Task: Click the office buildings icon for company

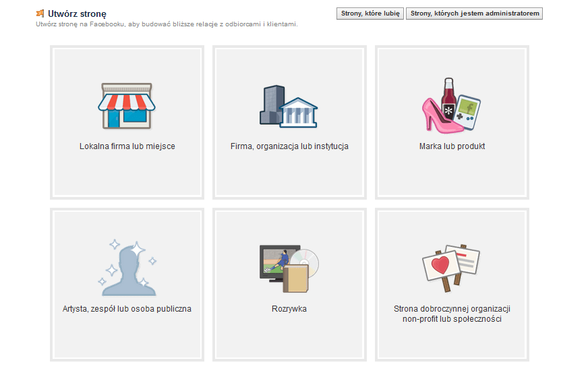Action: coord(289,107)
